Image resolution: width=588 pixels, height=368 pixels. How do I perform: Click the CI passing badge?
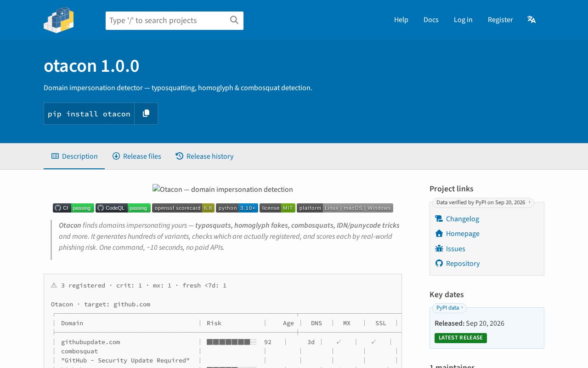(73, 208)
